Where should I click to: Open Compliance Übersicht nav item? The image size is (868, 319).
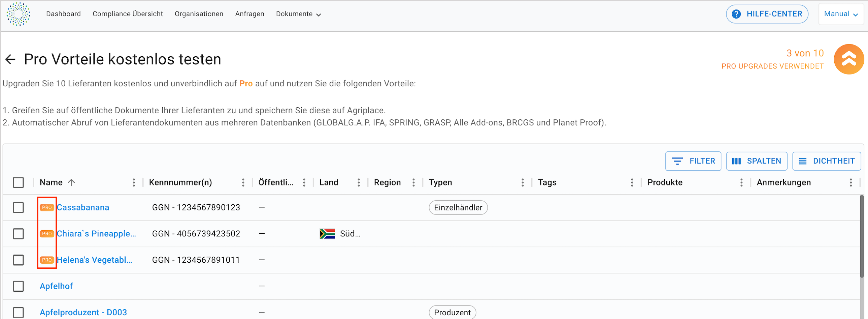128,14
